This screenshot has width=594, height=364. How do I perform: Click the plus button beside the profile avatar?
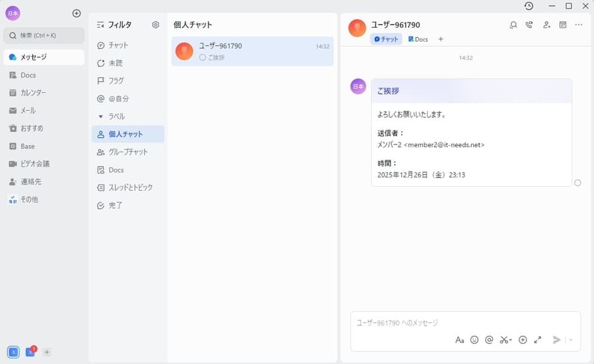[x=77, y=13]
